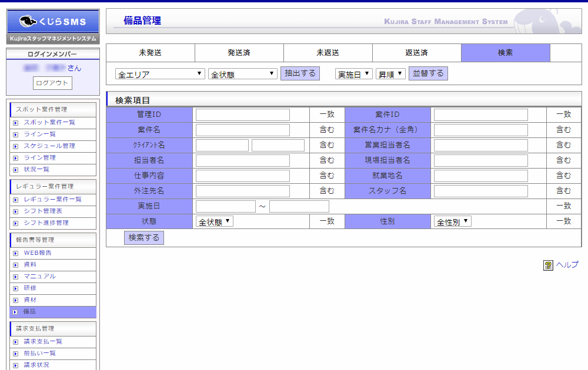This screenshot has height=370, width=588.
Task: Click the 抽出する button
Action: [x=300, y=73]
